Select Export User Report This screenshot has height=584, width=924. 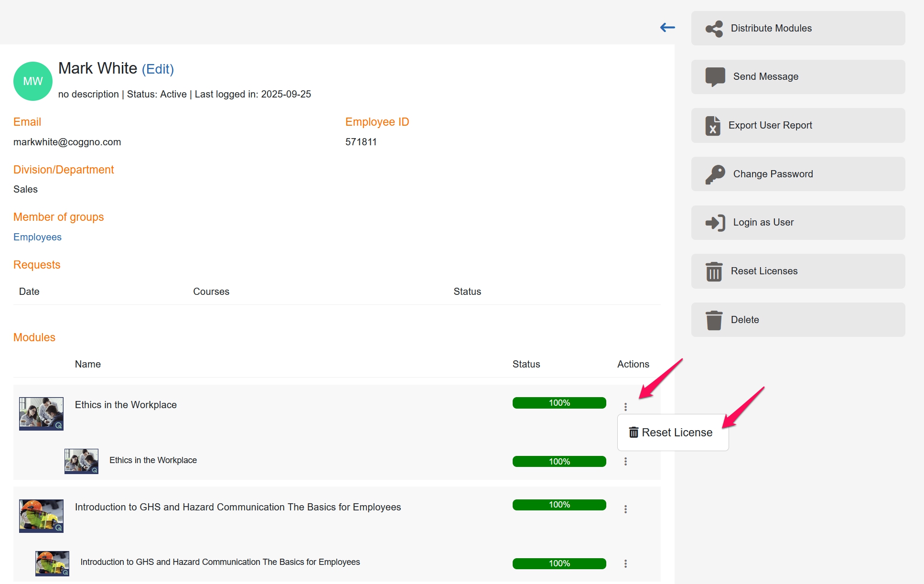[798, 126]
